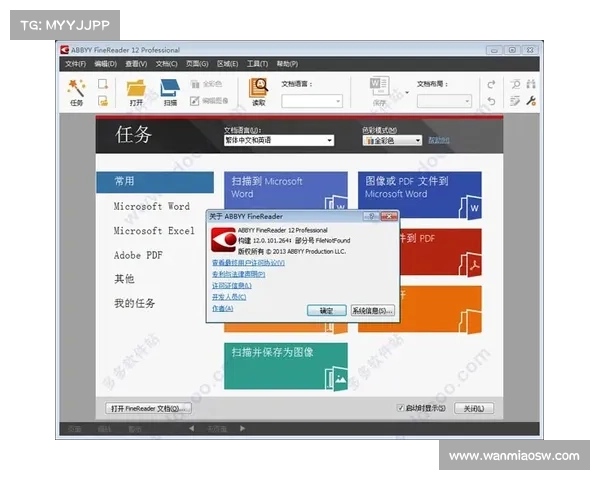Screen dimensions: 600x480
Task: Click the 打开 FineReader 文档 button
Action: [147, 408]
